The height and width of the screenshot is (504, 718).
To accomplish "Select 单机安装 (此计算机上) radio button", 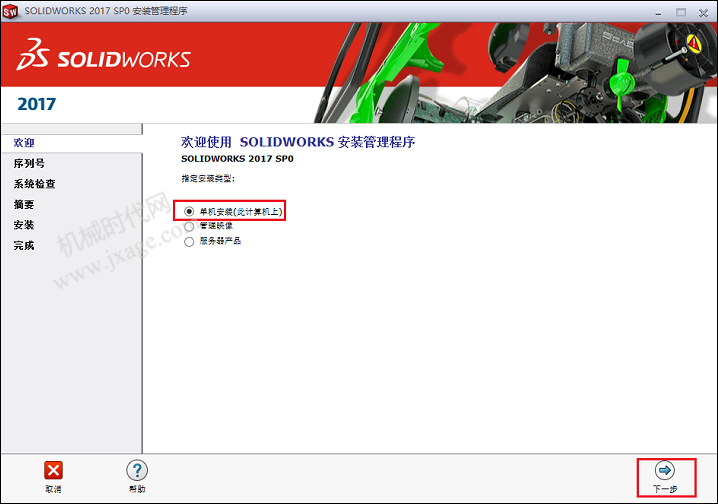I will tap(189, 211).
